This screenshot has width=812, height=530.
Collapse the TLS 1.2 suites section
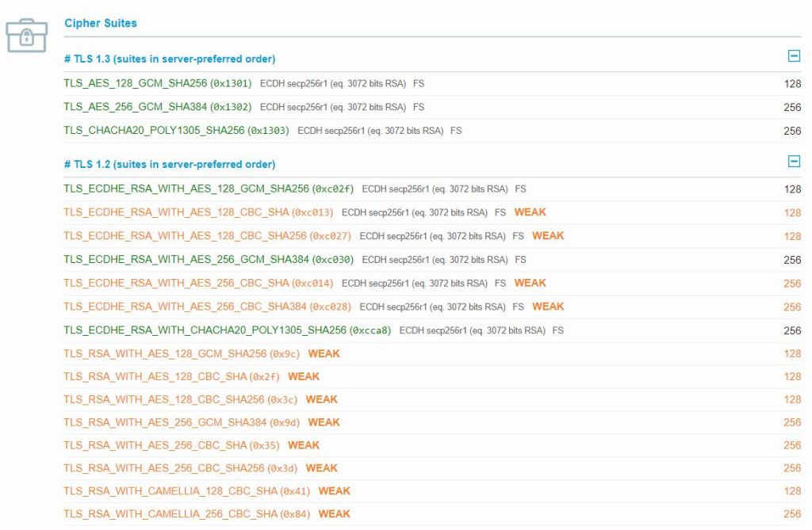click(793, 162)
